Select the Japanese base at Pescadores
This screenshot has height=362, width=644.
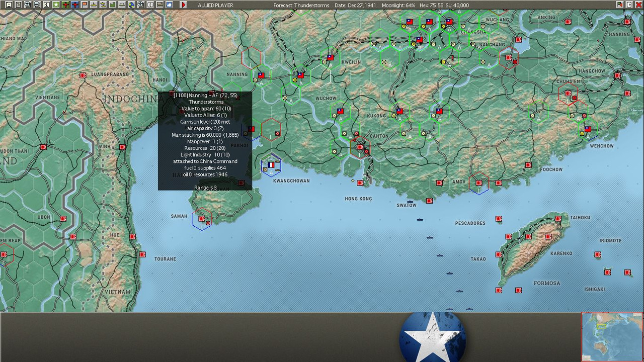499,219
